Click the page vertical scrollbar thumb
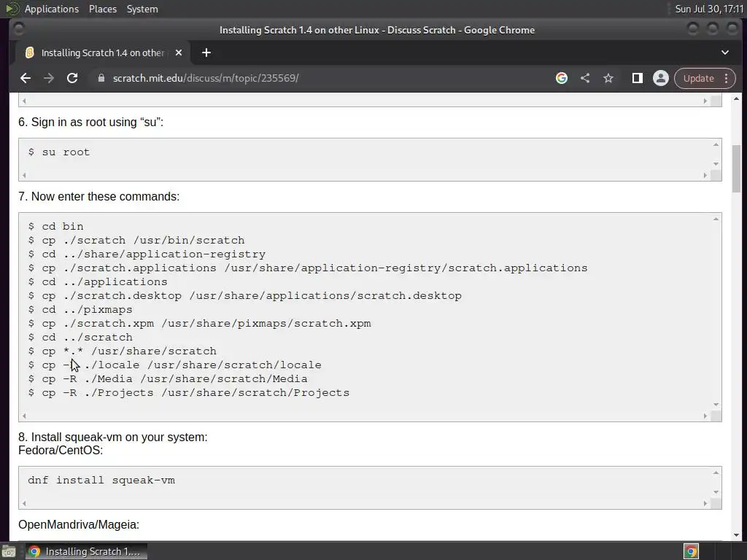The height and width of the screenshot is (560, 747). [x=737, y=168]
